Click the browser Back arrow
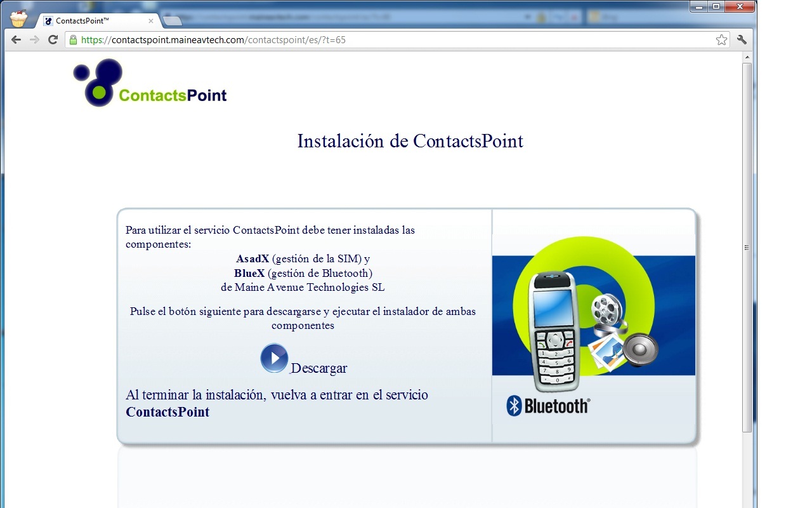Image resolution: width=812 pixels, height=508 pixels. click(16, 40)
